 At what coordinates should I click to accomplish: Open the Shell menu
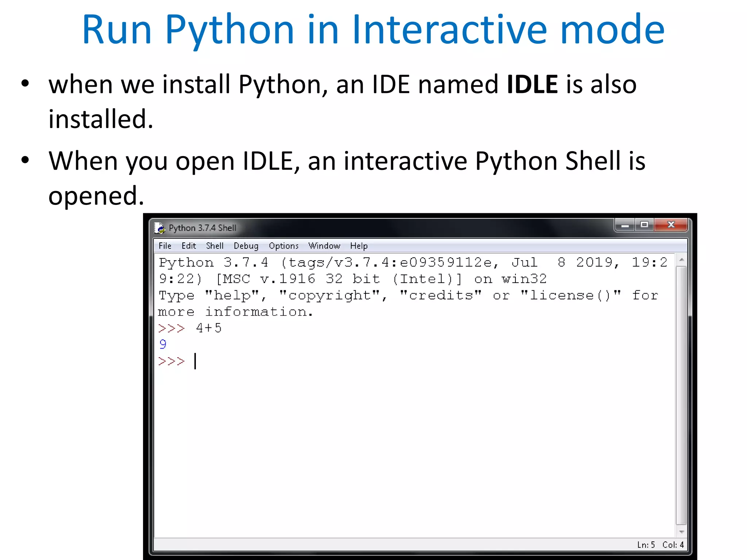(214, 246)
